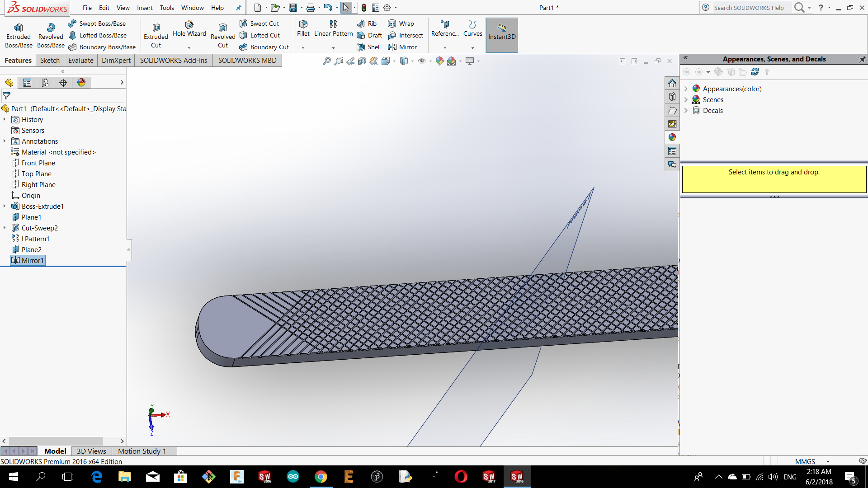868x488 pixels.
Task: Select LPattern1 in the feature tree
Action: pos(30,239)
